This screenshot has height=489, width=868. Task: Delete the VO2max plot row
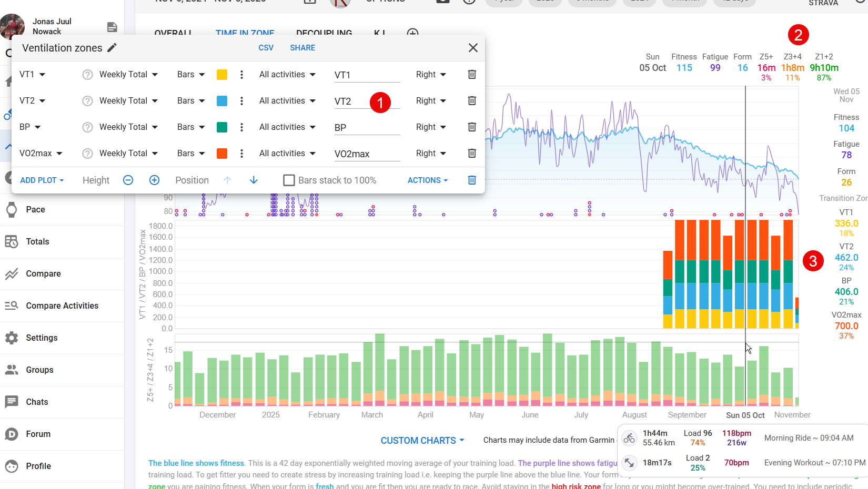(472, 154)
